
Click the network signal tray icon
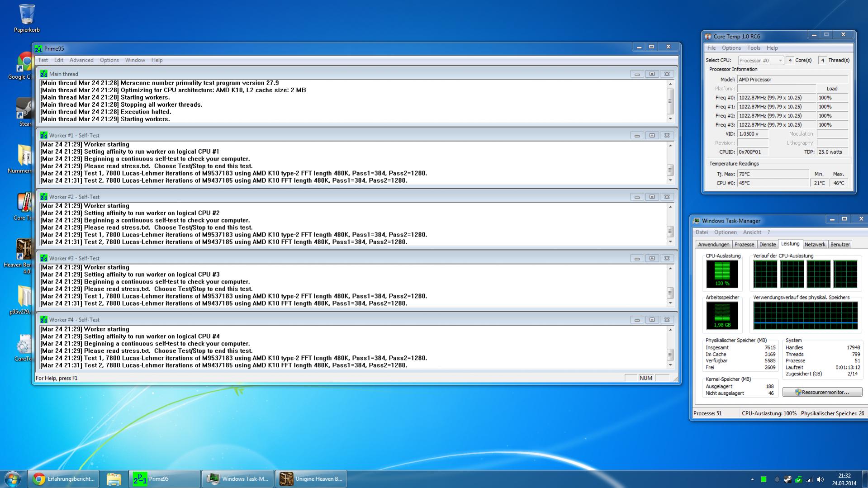(809, 479)
